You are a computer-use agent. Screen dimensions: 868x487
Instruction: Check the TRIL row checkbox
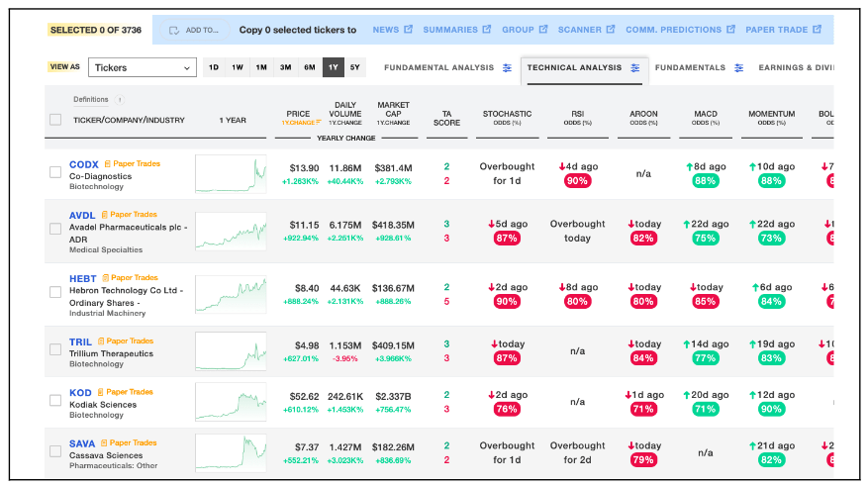pos(55,349)
